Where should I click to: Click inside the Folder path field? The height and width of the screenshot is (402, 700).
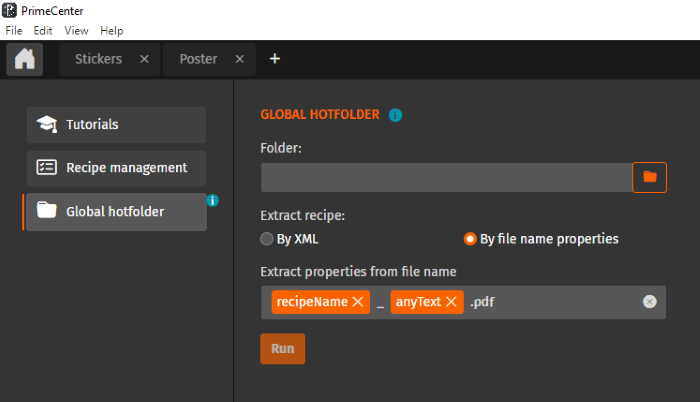[x=446, y=177]
